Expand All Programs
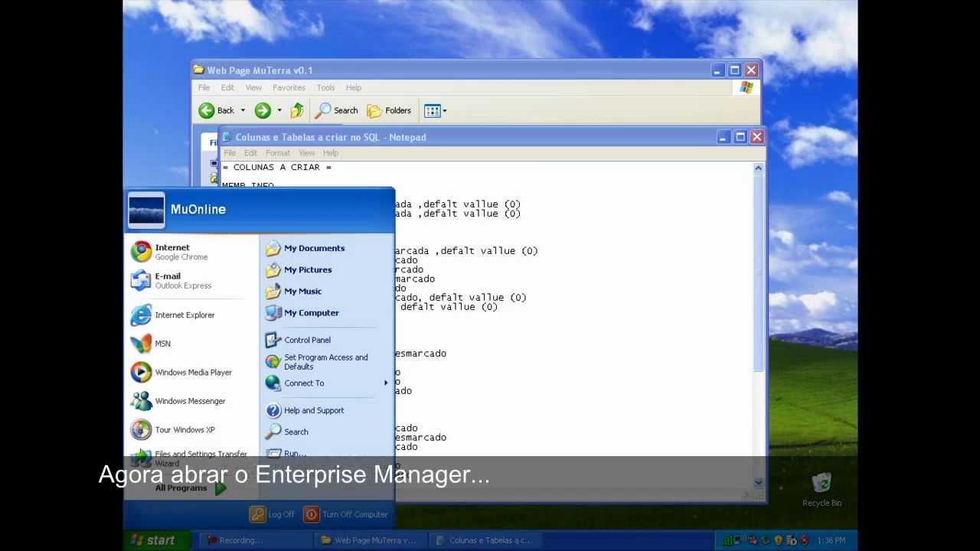This screenshot has height=551, width=980. pyautogui.click(x=191, y=488)
